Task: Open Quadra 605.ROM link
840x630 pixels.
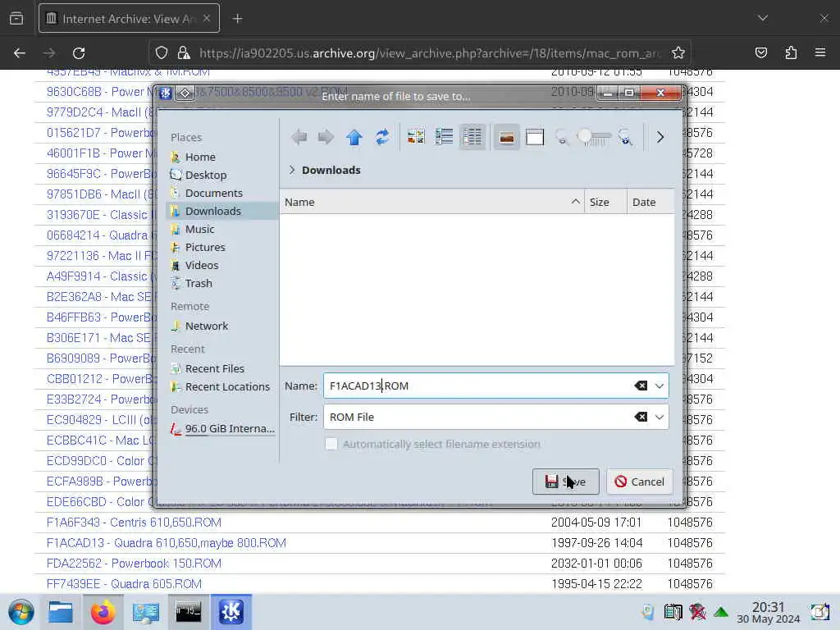Action: pyautogui.click(x=125, y=584)
